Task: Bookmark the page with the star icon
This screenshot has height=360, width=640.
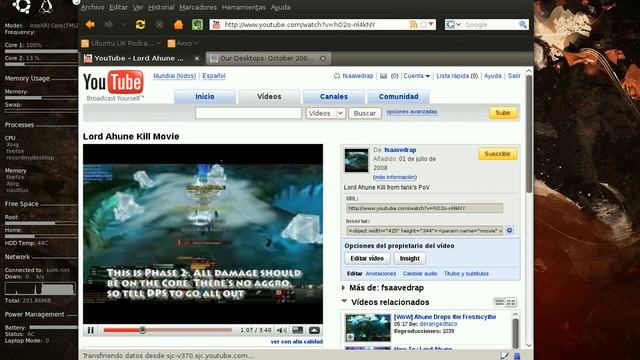Action: point(423,24)
